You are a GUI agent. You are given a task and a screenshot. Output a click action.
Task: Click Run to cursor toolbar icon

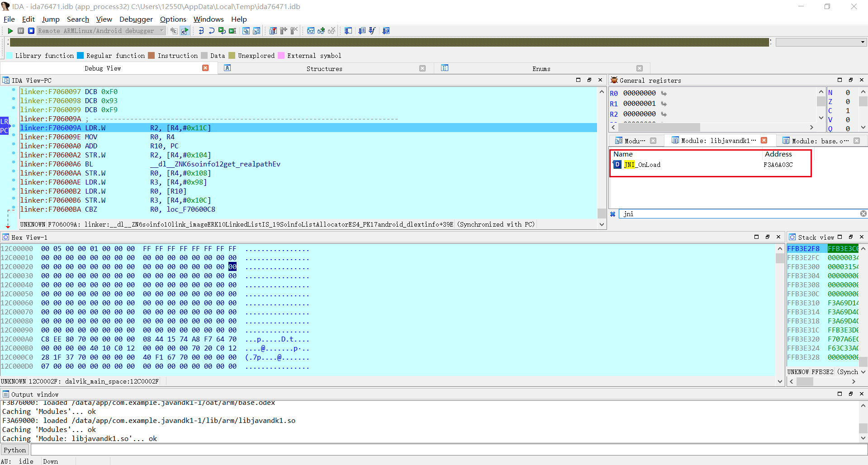[232, 31]
